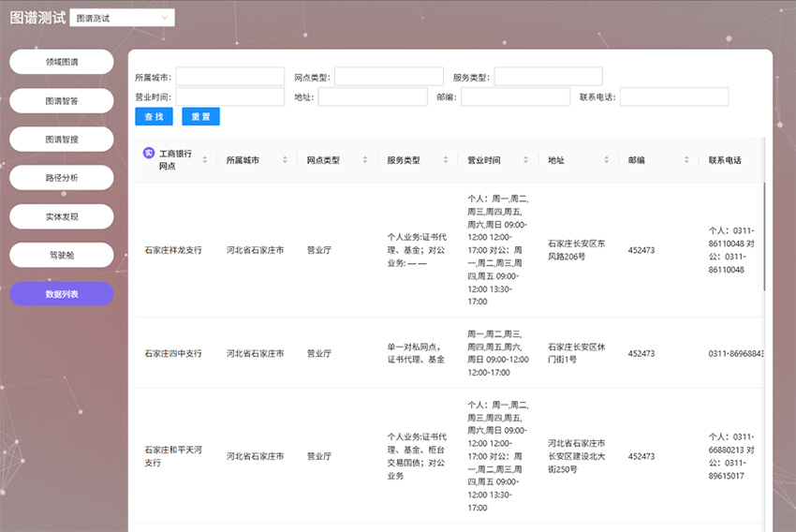
Task: Click postcode 452473 in 石家庄四中支行 row
Action: (x=641, y=353)
